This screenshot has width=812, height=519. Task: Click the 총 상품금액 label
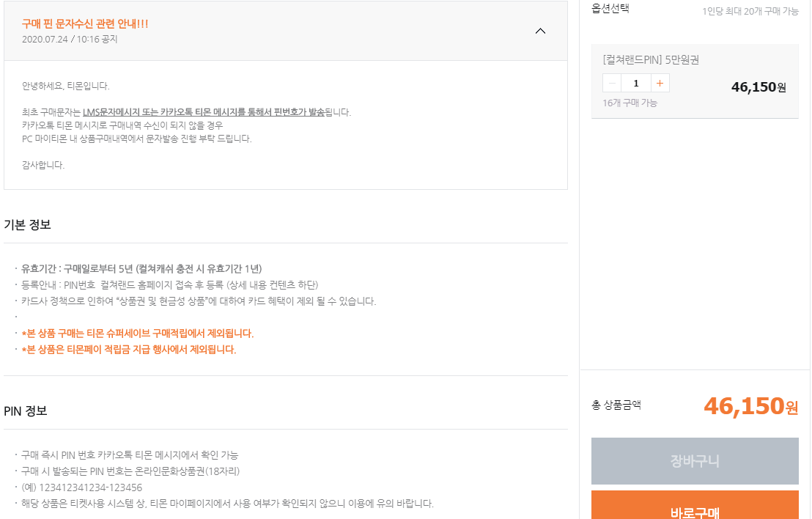tap(616, 405)
